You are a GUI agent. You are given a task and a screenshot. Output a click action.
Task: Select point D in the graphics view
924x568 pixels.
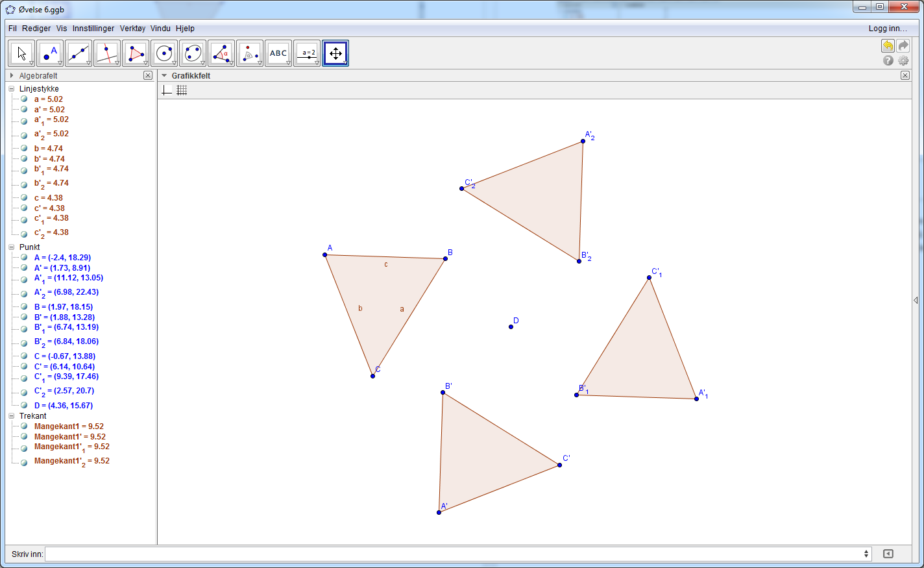pyautogui.click(x=511, y=327)
